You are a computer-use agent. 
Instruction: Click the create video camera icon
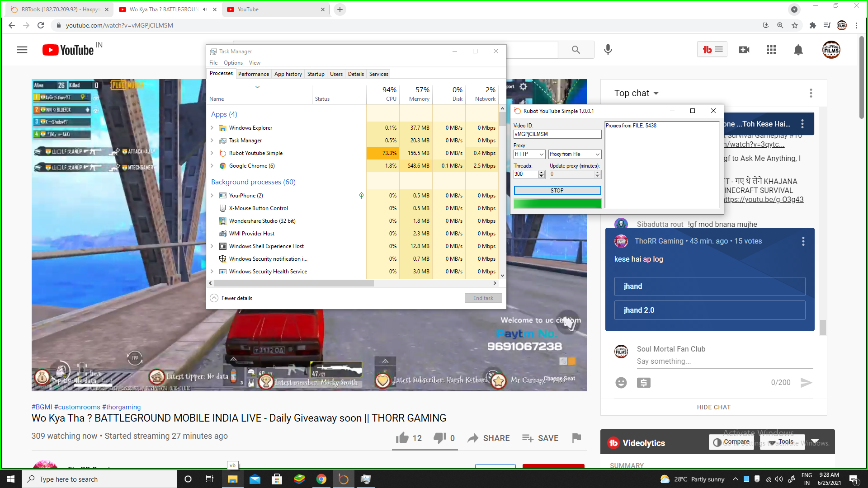tap(744, 50)
